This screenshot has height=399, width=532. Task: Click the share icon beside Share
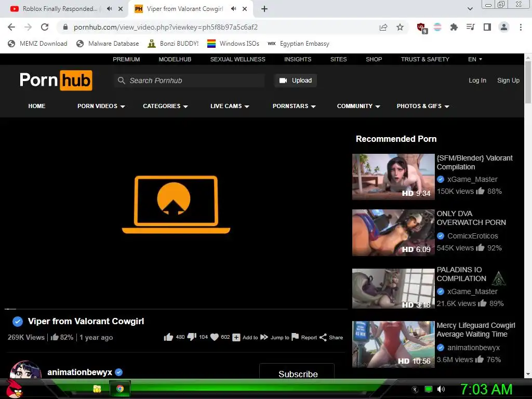tap(323, 337)
